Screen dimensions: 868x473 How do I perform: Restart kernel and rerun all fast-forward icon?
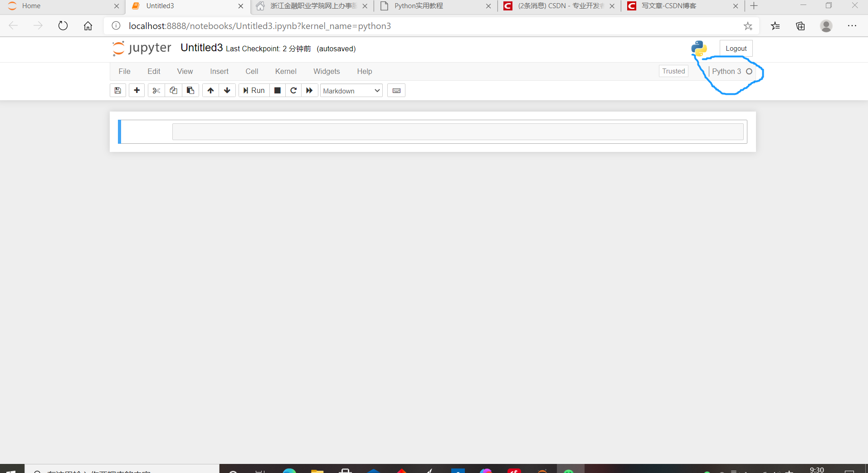pos(309,90)
